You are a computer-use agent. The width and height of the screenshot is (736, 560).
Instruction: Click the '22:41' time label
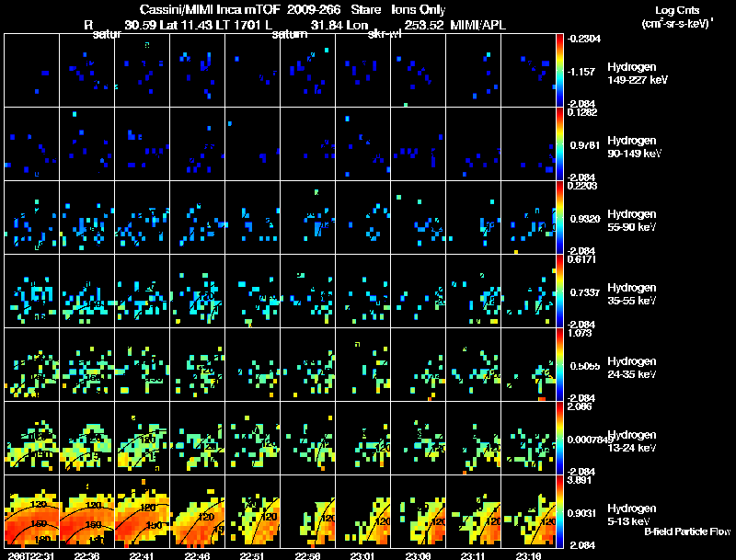tap(142, 555)
